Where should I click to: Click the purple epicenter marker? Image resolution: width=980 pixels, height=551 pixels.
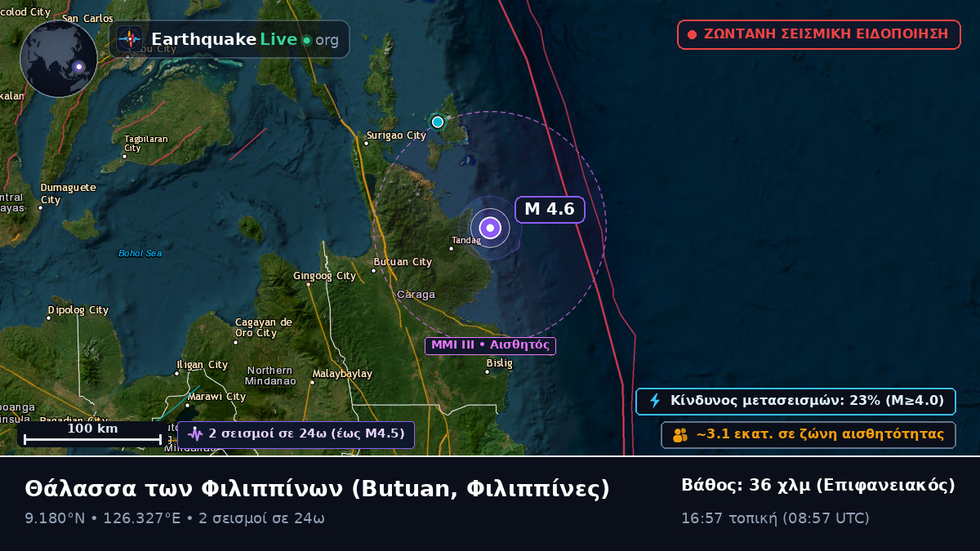point(490,228)
